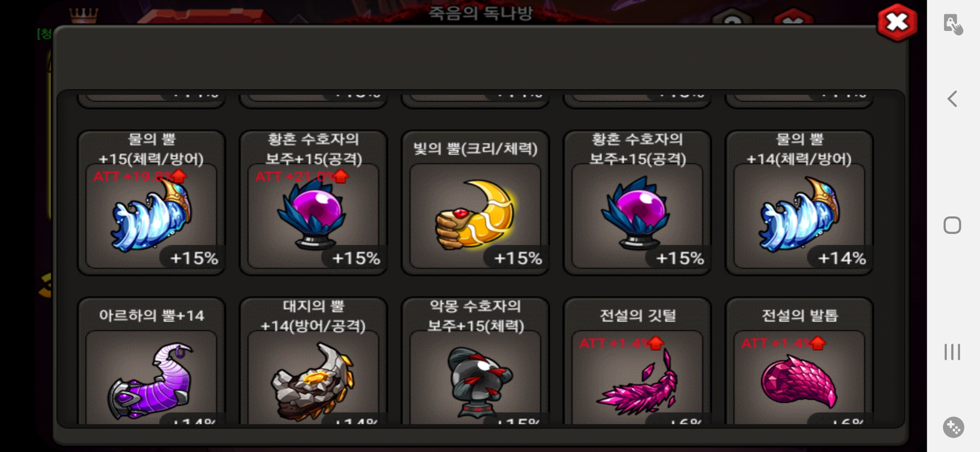Select the pink 전설의 발톱 claw item

pyautogui.click(x=799, y=361)
